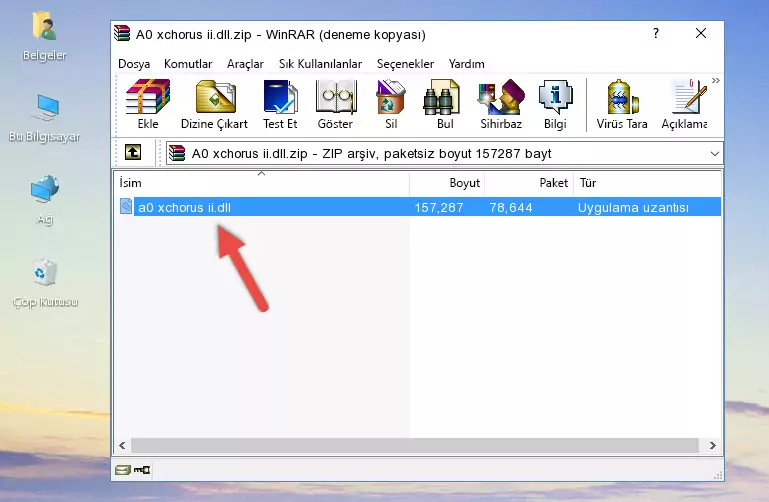Click the 78,644 packed size value

click(x=511, y=207)
